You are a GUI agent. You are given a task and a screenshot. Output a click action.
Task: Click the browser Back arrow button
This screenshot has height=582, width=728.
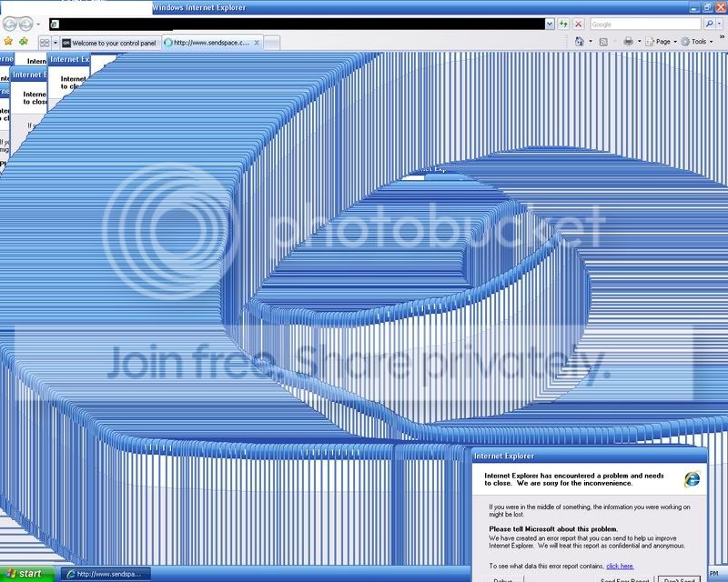[x=10, y=24]
